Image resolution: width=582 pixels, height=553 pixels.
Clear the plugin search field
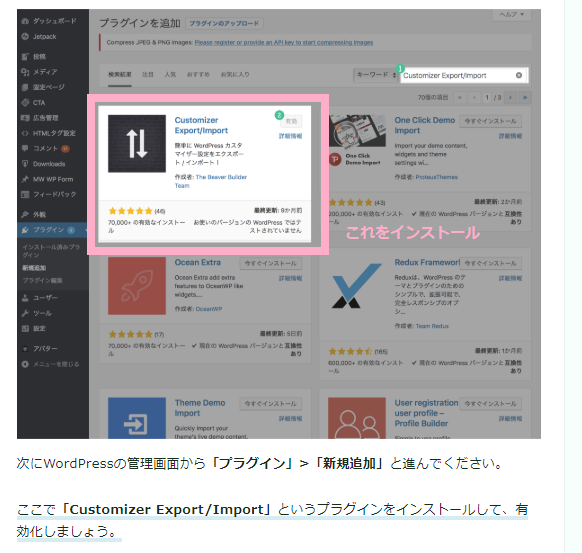519,75
